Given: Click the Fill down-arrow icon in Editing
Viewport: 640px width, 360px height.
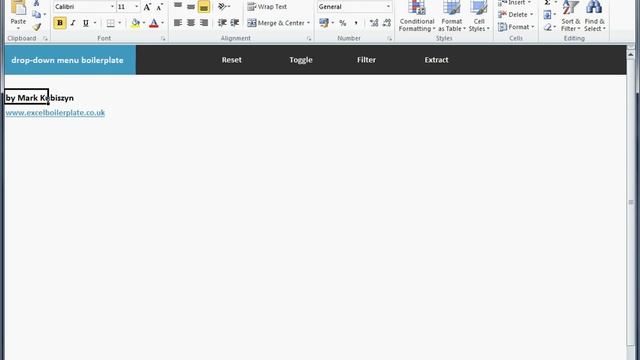Looking at the screenshot, I should click(547, 15).
